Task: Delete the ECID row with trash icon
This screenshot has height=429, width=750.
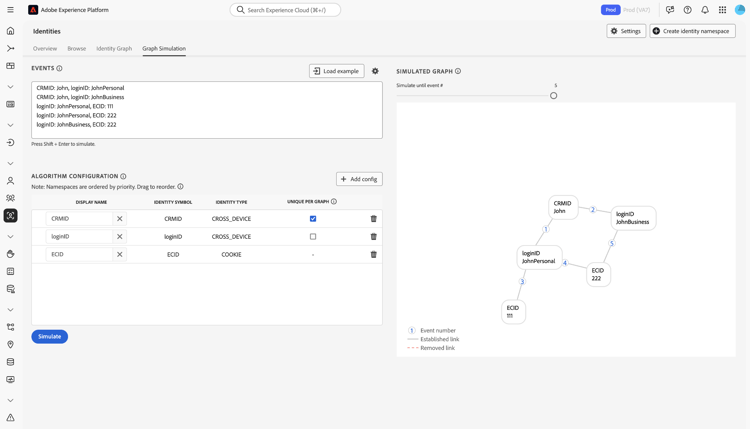Action: pyautogui.click(x=374, y=254)
